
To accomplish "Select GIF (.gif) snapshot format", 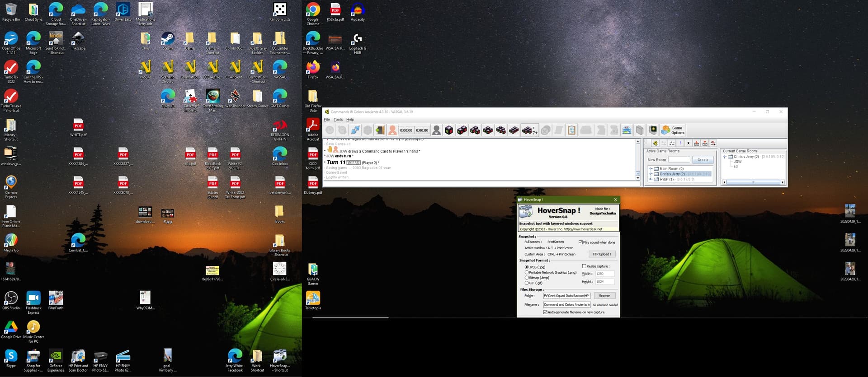I will (527, 283).
